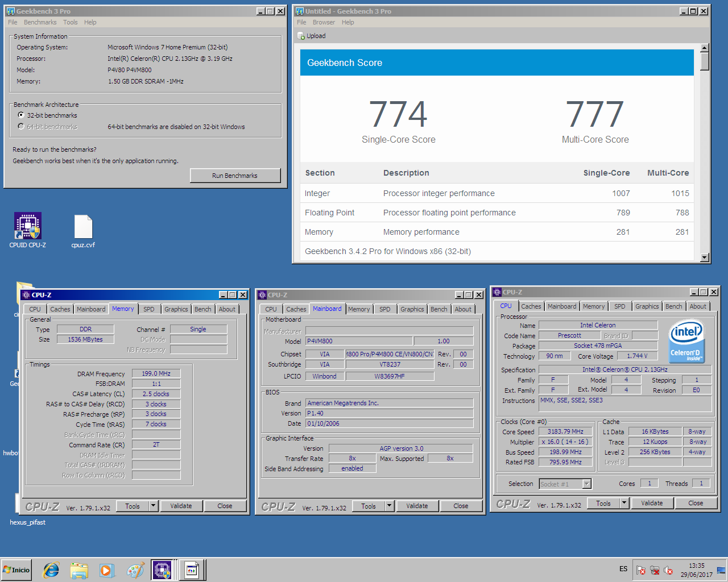Click the Memory performance row
728x582 pixels.
click(x=497, y=232)
